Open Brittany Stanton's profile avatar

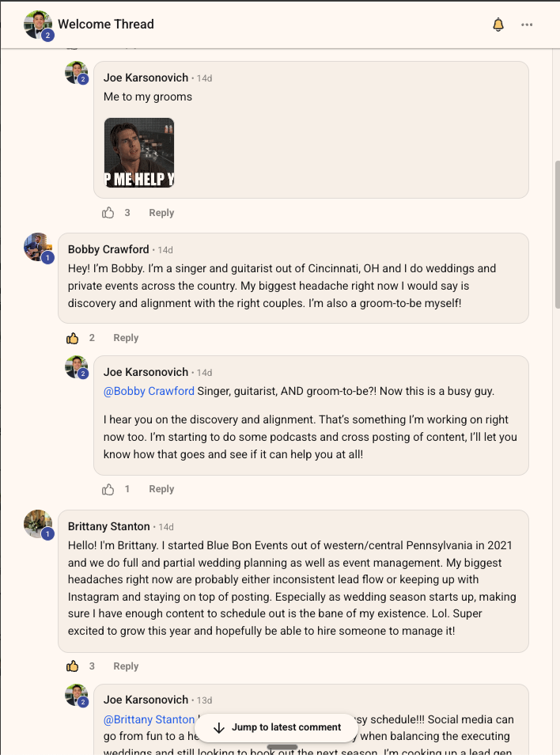[38, 524]
